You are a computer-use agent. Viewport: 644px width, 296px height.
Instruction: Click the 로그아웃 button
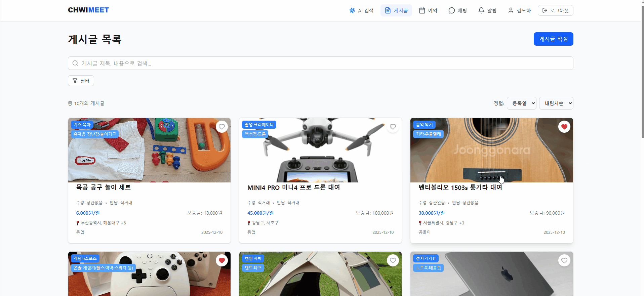pyautogui.click(x=555, y=10)
